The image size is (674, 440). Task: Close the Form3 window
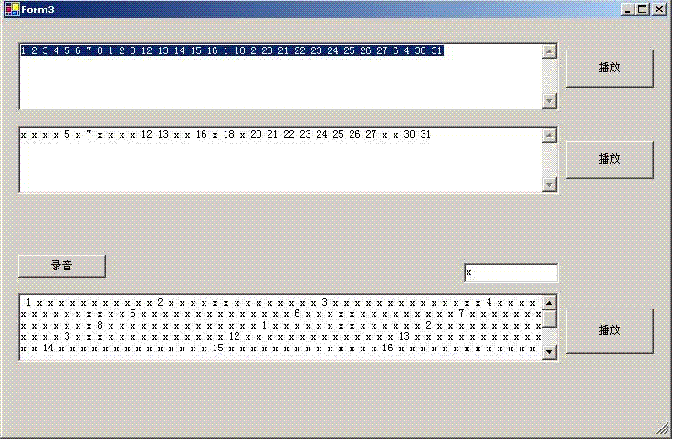[659, 9]
